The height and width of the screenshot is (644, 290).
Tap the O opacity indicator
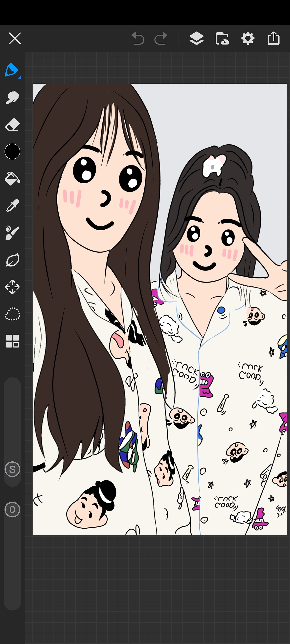(12, 510)
